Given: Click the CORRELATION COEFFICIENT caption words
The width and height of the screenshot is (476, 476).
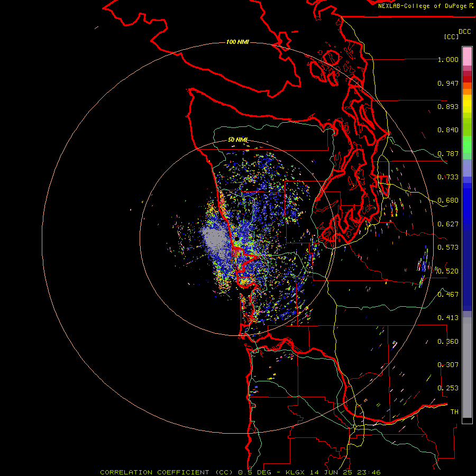Looking at the screenshot, I should 154,472.
